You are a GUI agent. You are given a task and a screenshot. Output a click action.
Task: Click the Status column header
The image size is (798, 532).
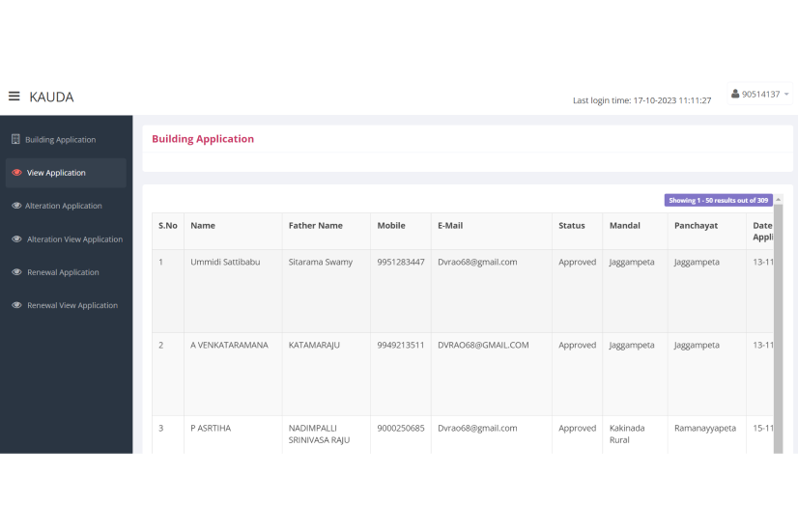(571, 226)
